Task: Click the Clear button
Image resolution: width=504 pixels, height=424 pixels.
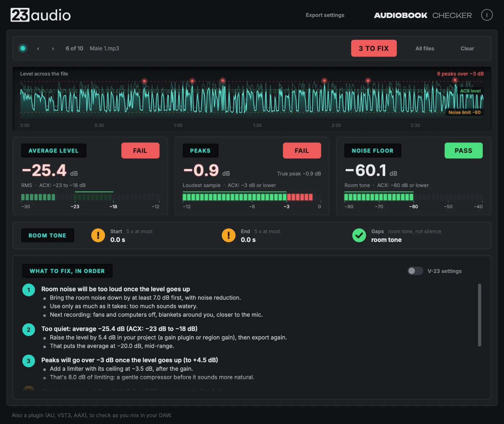Action: pyautogui.click(x=467, y=49)
